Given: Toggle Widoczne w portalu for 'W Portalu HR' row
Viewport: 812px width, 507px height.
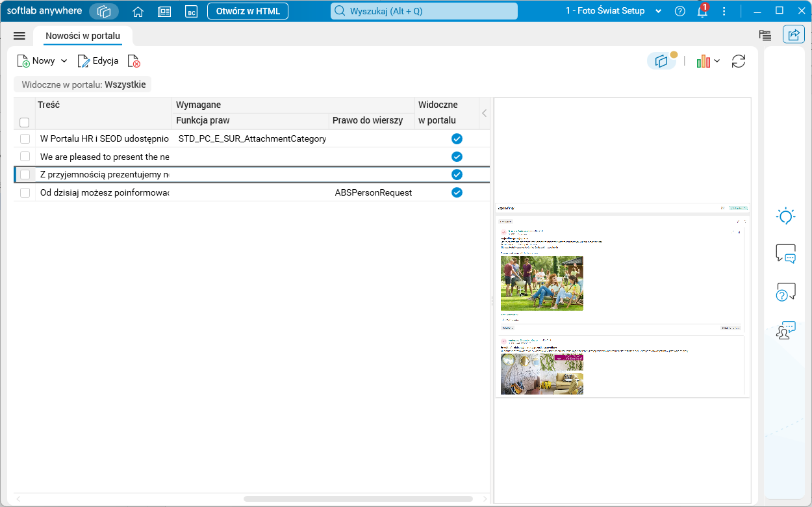Looking at the screenshot, I should pos(457,138).
